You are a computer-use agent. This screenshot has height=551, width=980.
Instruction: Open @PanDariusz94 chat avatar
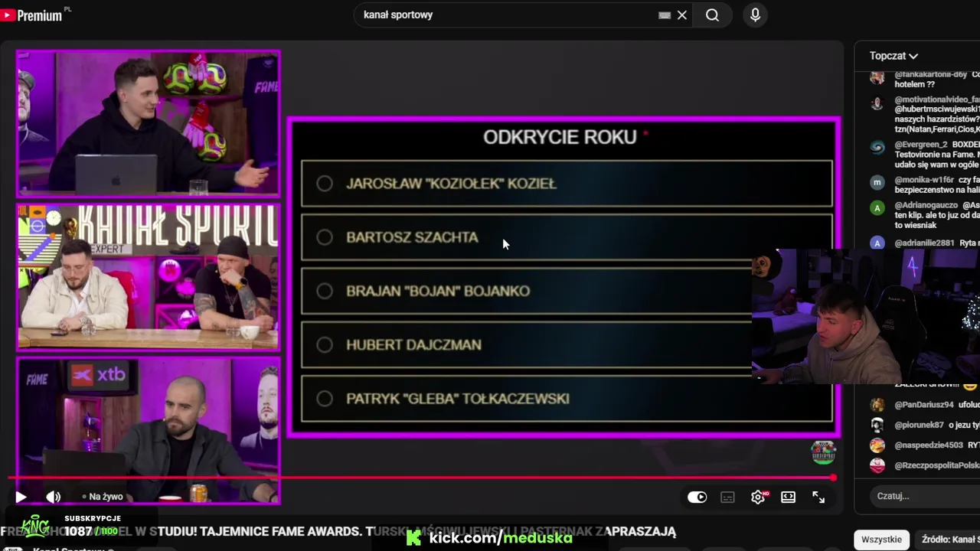[877, 404]
